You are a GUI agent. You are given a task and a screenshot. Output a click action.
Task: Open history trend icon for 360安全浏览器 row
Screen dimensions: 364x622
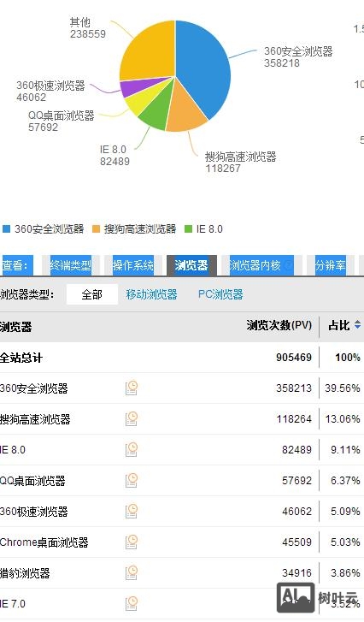[132, 388]
